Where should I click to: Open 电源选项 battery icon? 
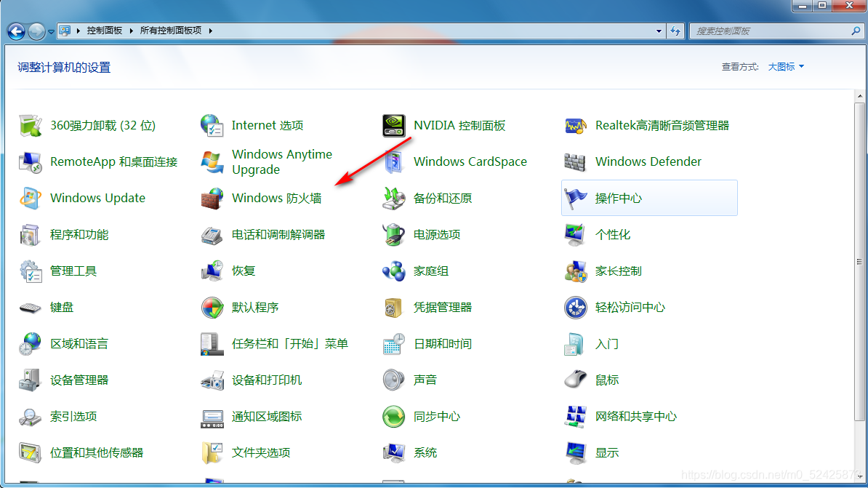pos(393,234)
